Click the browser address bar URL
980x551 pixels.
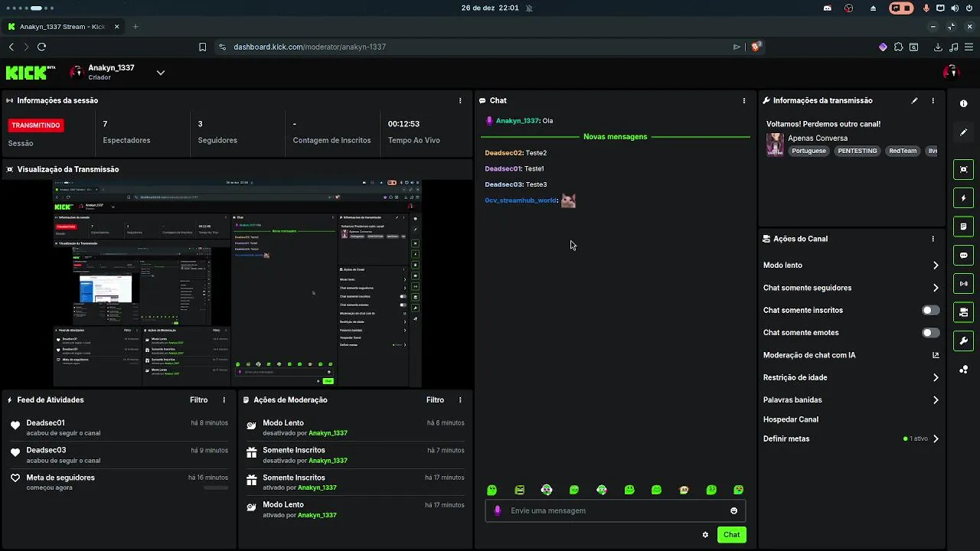309,47
